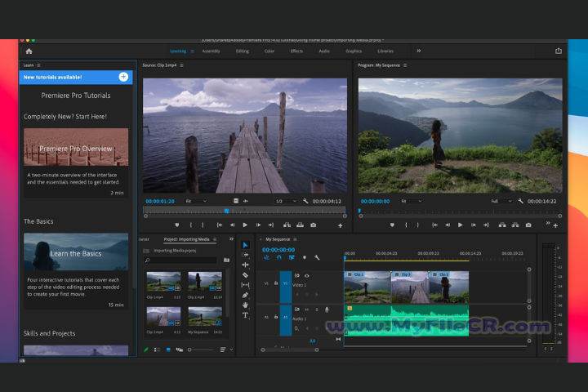Click Extract button in Program monitor

click(515, 225)
